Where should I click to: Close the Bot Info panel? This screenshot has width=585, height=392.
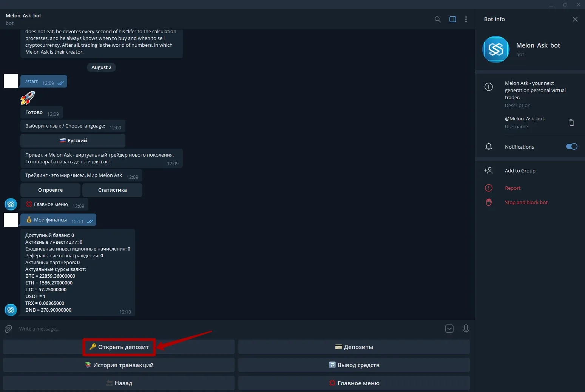[575, 19]
